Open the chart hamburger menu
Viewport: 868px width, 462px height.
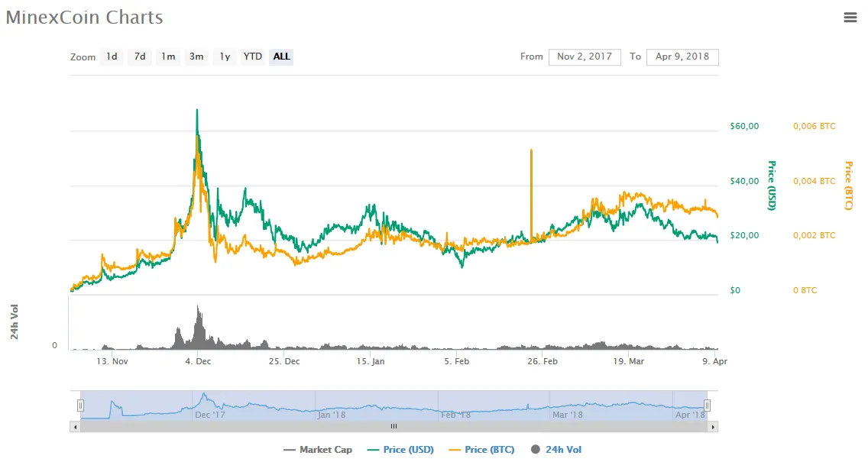point(850,18)
